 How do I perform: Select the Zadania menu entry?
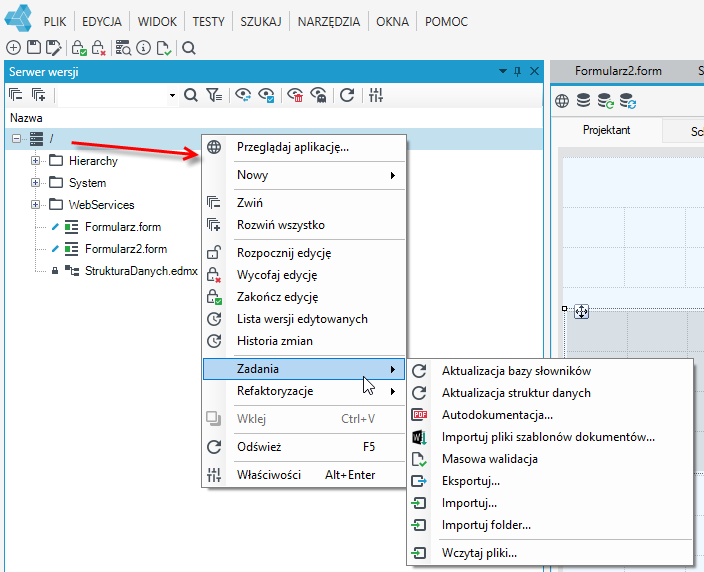point(304,369)
